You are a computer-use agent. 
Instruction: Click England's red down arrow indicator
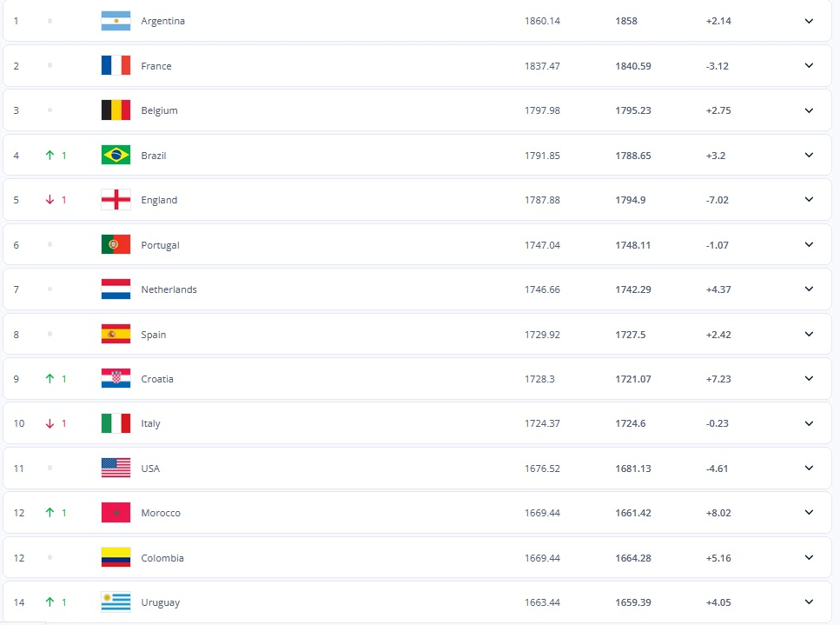(50, 200)
